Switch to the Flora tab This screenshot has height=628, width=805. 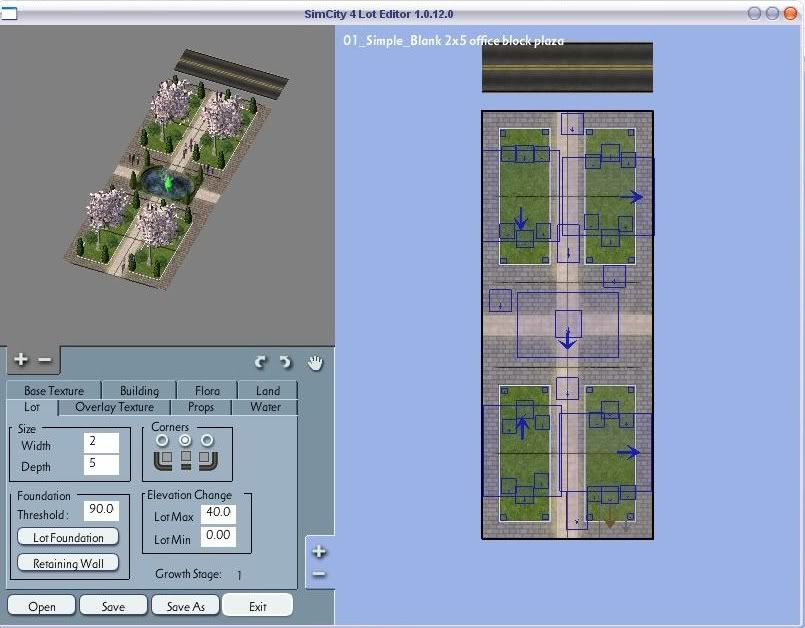click(x=207, y=391)
